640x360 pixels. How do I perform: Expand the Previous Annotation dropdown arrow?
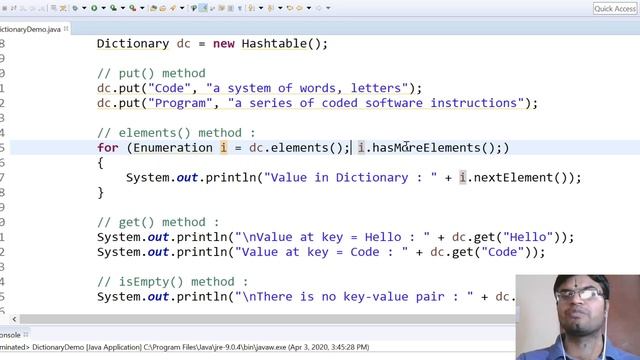pos(280,8)
